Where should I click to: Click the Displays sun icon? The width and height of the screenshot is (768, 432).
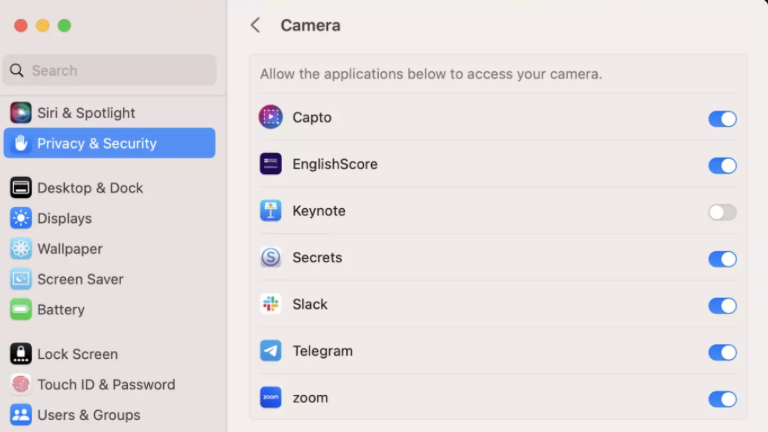coord(21,218)
